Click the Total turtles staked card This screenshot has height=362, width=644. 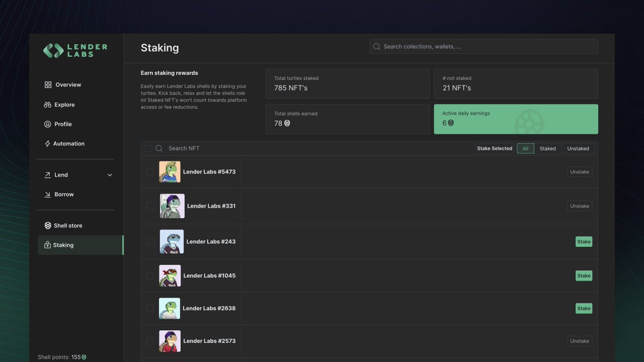pyautogui.click(x=348, y=84)
